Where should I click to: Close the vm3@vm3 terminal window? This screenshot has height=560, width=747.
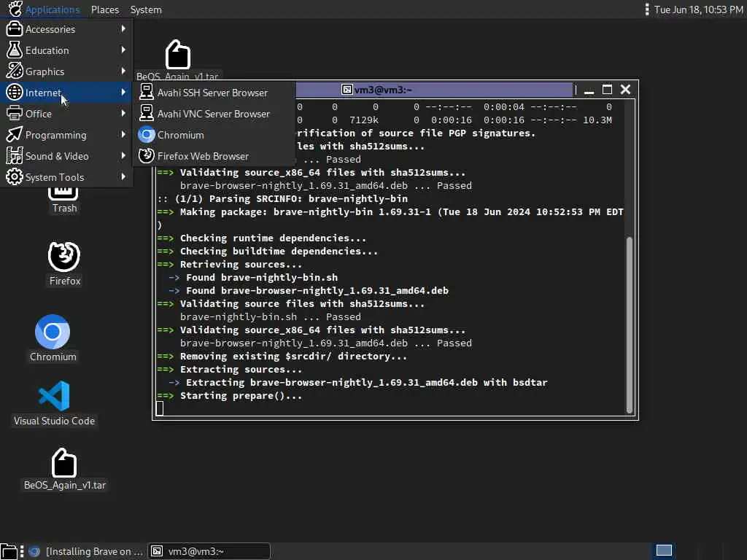[625, 90]
